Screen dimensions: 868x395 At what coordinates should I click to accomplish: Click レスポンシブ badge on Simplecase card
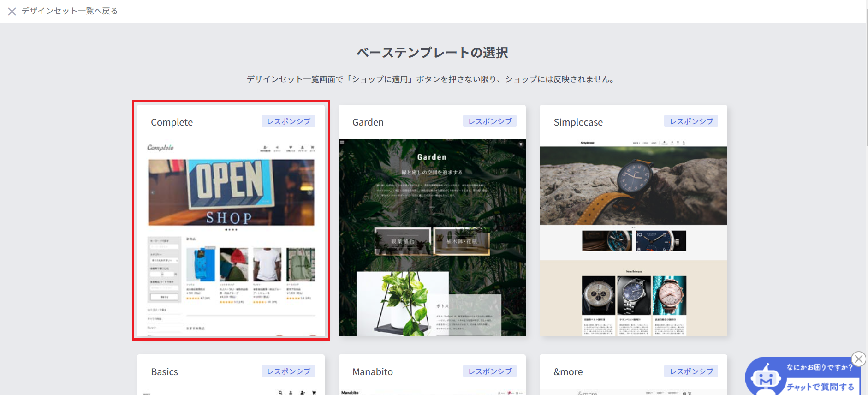[x=691, y=121]
